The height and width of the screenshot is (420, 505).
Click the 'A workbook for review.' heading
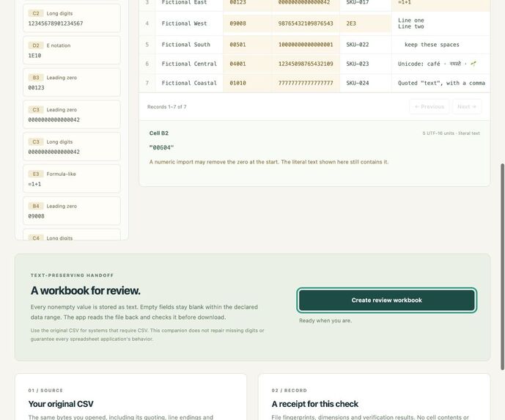pos(85,290)
